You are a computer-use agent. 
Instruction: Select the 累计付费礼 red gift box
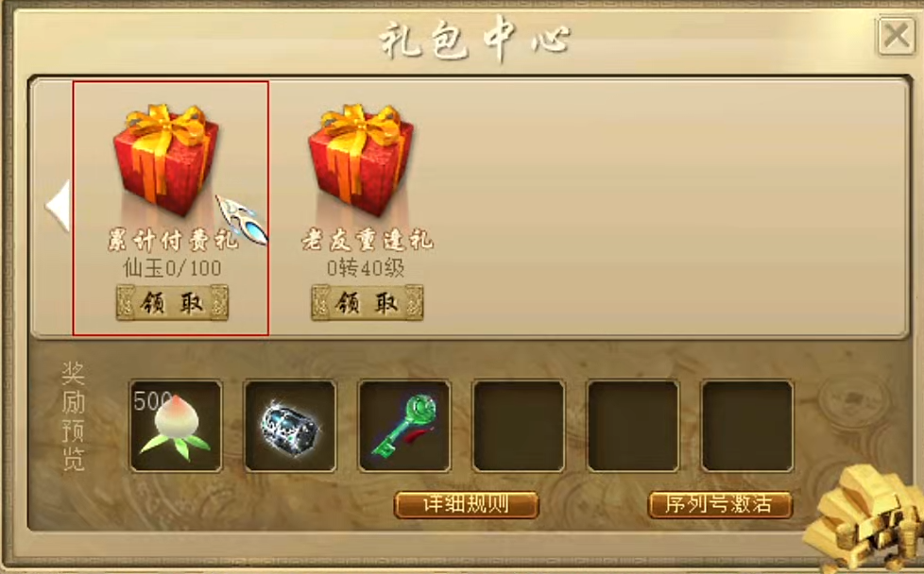(166, 159)
